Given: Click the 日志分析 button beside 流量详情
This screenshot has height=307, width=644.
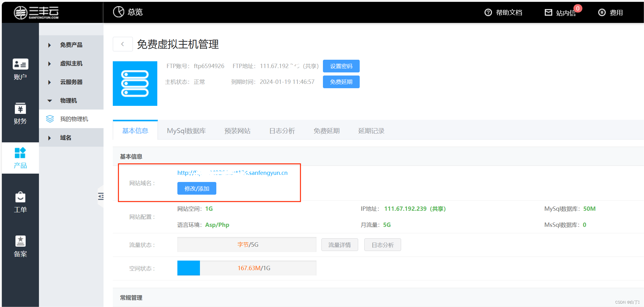Looking at the screenshot, I should [x=383, y=245].
